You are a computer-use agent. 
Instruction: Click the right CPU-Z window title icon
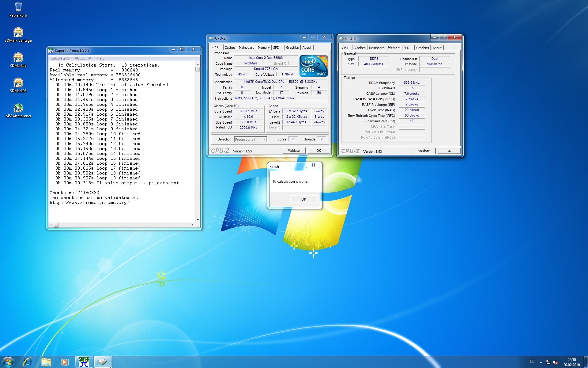tap(341, 39)
